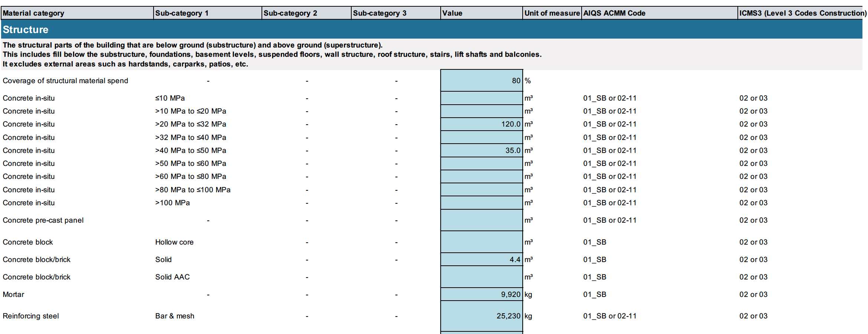Click the empty value cell for Hollow core block
This screenshot has width=868, height=334.
(481, 242)
